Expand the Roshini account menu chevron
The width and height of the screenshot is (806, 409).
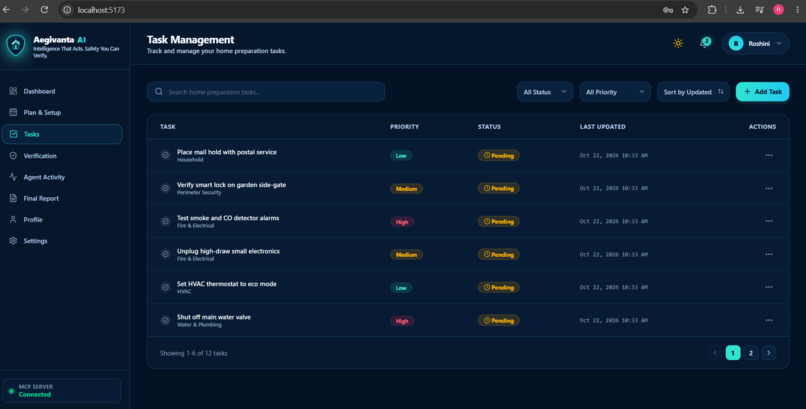point(779,44)
